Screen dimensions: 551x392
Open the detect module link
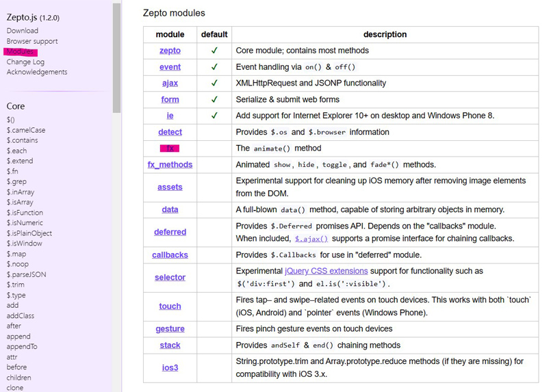pyautogui.click(x=170, y=132)
